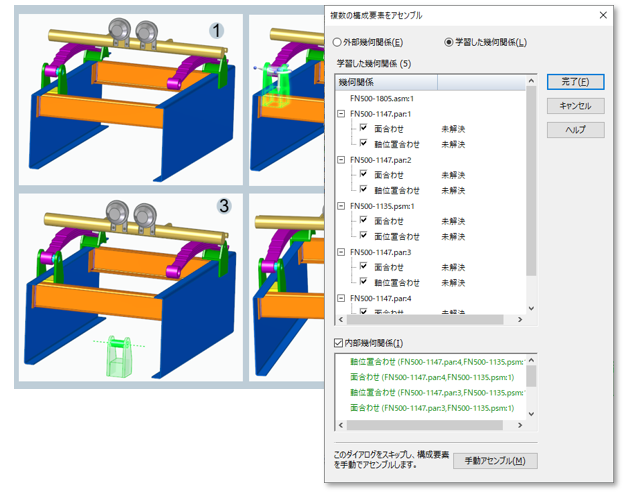This screenshot has width=623, height=493.
Task: Close the 複数の構成要素をアセンブル dialog
Action: click(603, 15)
